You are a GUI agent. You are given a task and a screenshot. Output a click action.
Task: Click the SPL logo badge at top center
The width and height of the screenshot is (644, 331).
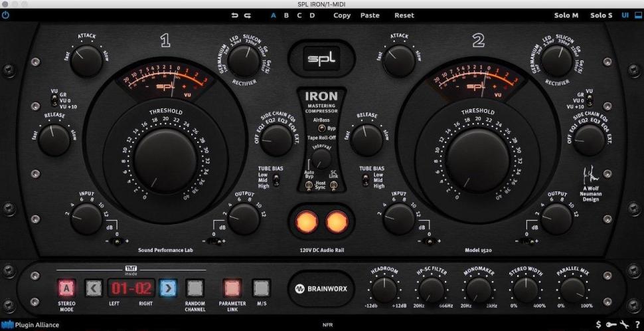pyautogui.click(x=321, y=58)
